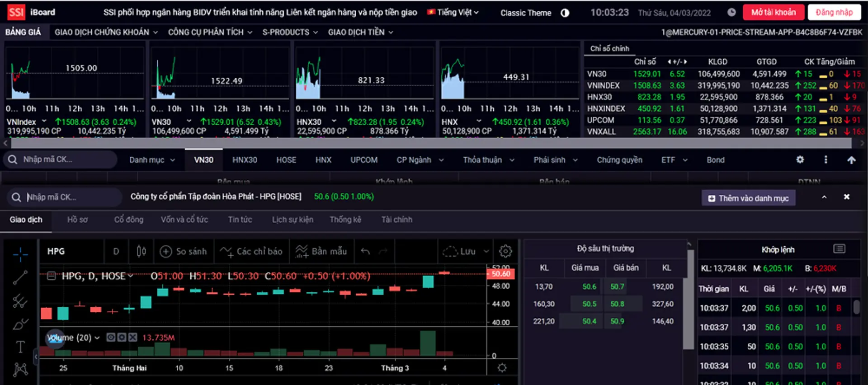868x385 pixels.
Task: Change the D chart interval
Action: [116, 251]
